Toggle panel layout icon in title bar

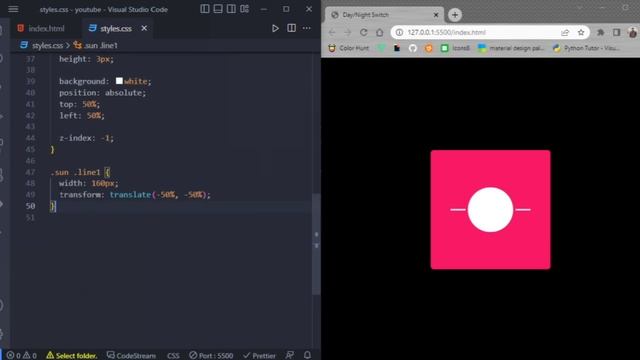tap(218, 9)
